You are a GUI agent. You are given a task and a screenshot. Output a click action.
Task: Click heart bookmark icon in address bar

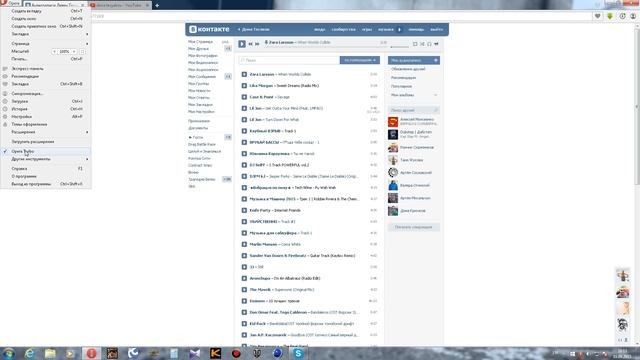click(x=598, y=16)
